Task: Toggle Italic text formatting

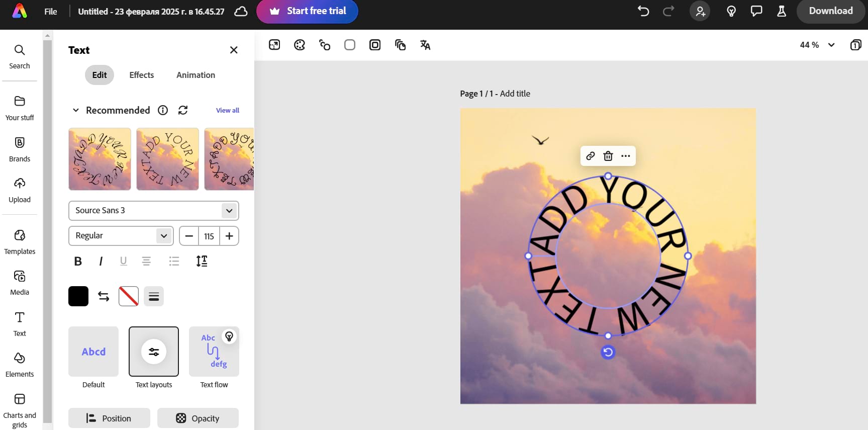Action: [x=101, y=261]
